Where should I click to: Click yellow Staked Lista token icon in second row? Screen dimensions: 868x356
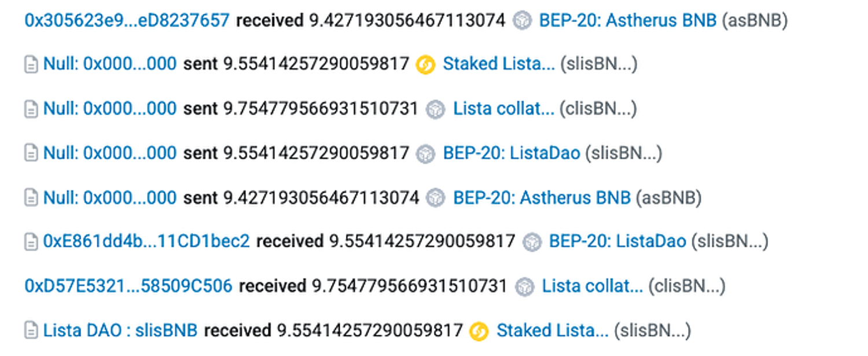(425, 65)
